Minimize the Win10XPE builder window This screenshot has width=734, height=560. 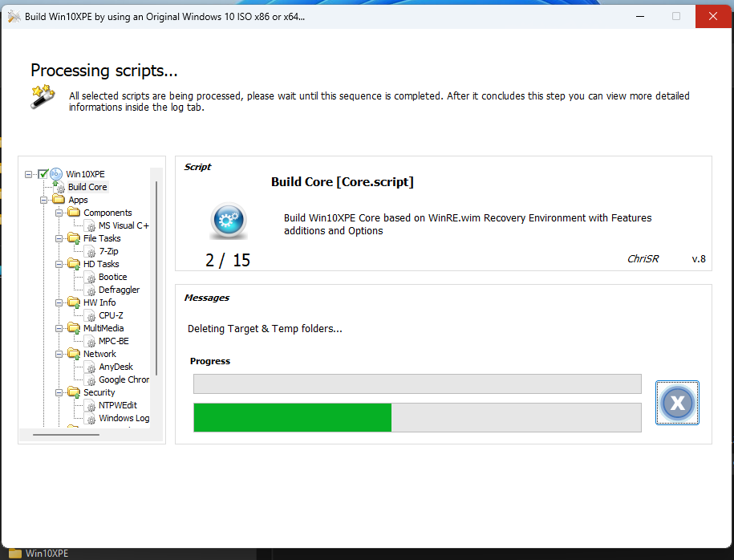pyautogui.click(x=640, y=16)
